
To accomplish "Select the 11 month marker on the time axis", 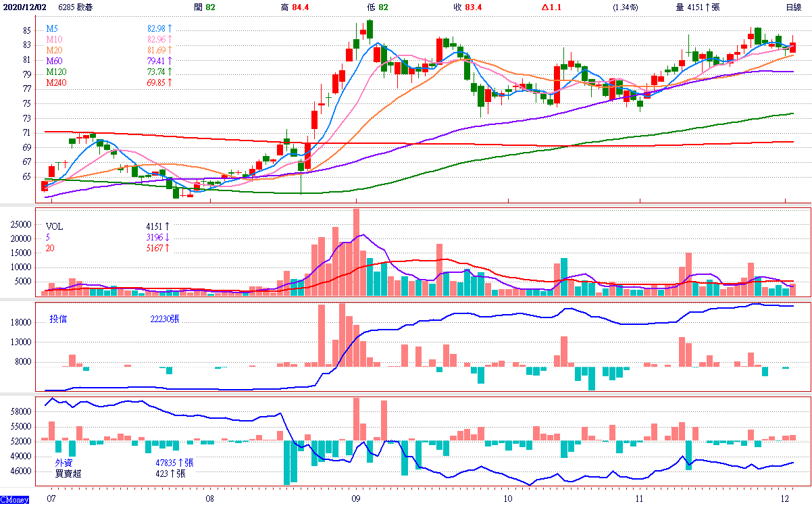I will pyautogui.click(x=640, y=499).
